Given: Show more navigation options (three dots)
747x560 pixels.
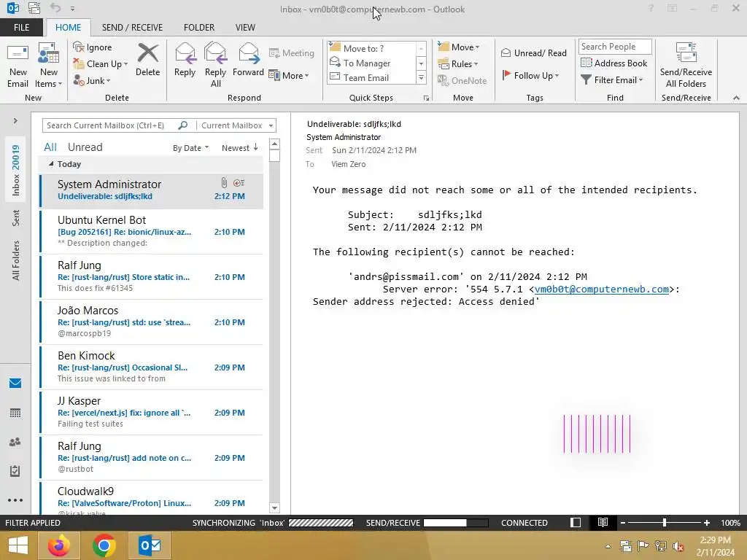Looking at the screenshot, I should click(15, 500).
